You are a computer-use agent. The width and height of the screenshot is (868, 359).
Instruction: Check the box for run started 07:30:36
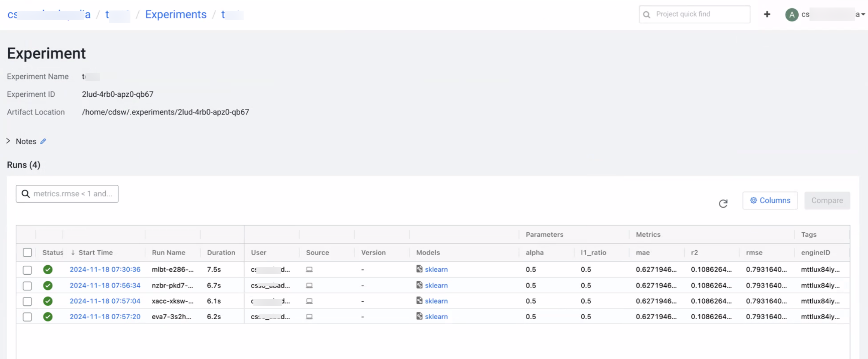27,270
